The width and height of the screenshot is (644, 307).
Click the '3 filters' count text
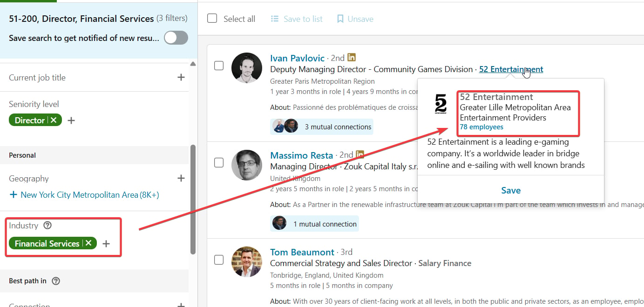(172, 18)
